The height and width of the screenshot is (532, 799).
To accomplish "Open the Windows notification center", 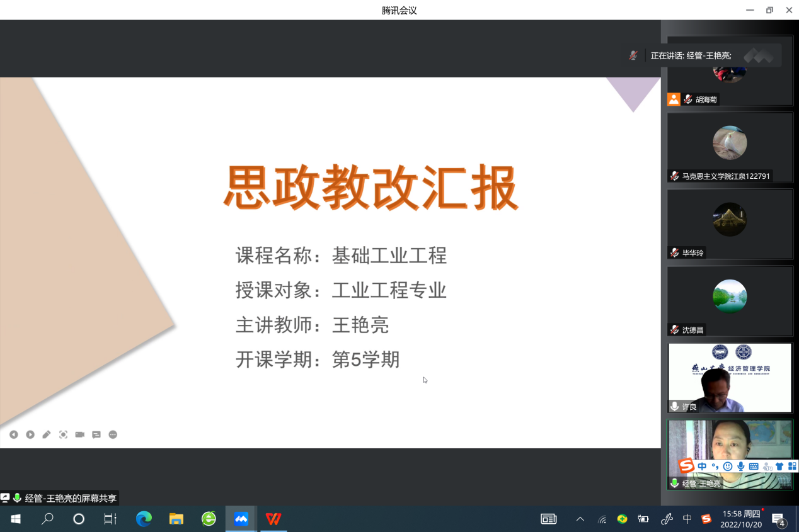I will click(779, 519).
